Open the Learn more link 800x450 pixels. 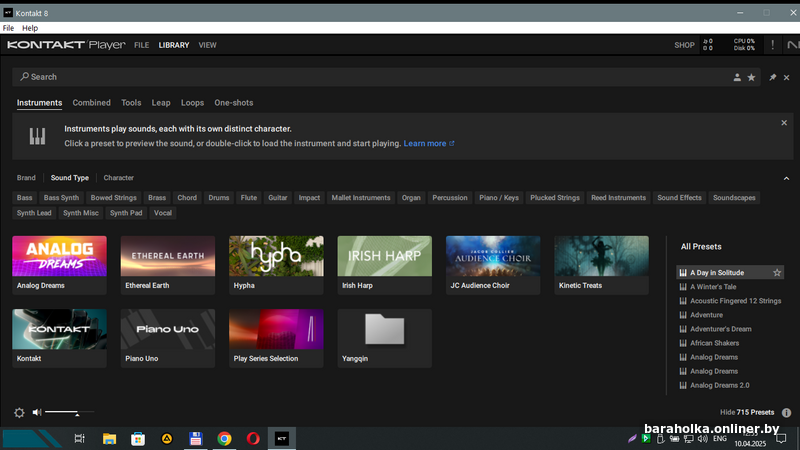coord(429,143)
